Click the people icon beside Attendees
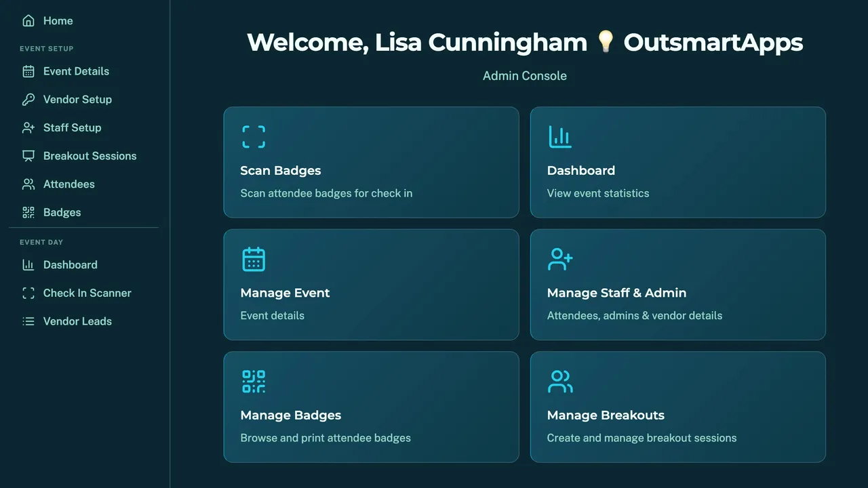The width and height of the screenshot is (868, 488). [28, 184]
